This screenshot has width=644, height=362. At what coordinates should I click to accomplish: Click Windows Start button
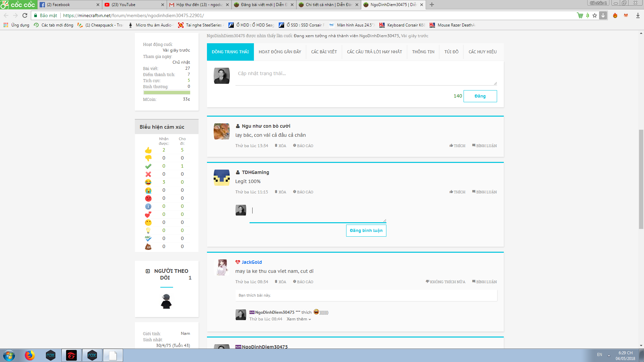point(9,355)
